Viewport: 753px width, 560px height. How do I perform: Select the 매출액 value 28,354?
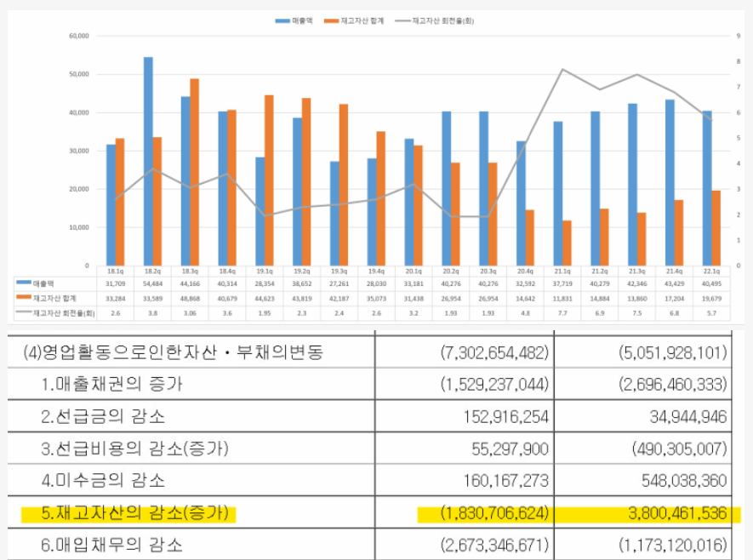coord(265,284)
